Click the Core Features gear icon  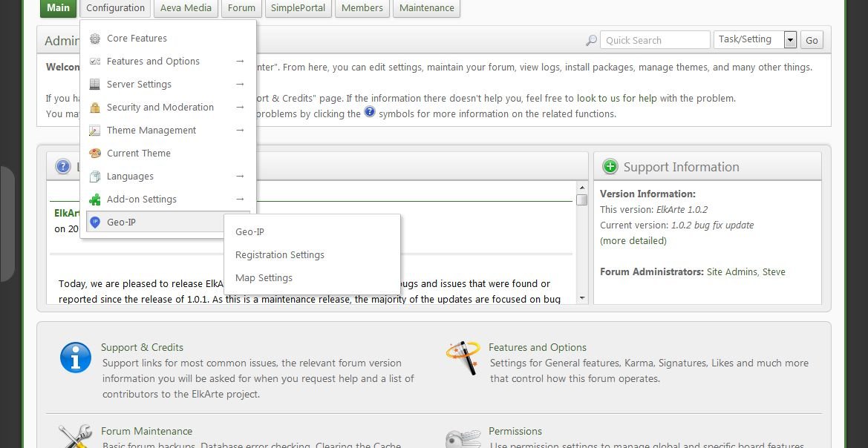(x=95, y=38)
